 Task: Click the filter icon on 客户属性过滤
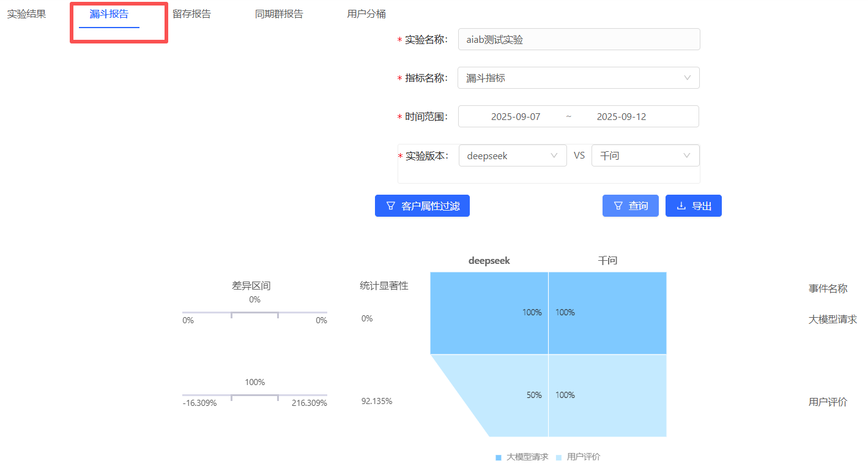pos(390,206)
